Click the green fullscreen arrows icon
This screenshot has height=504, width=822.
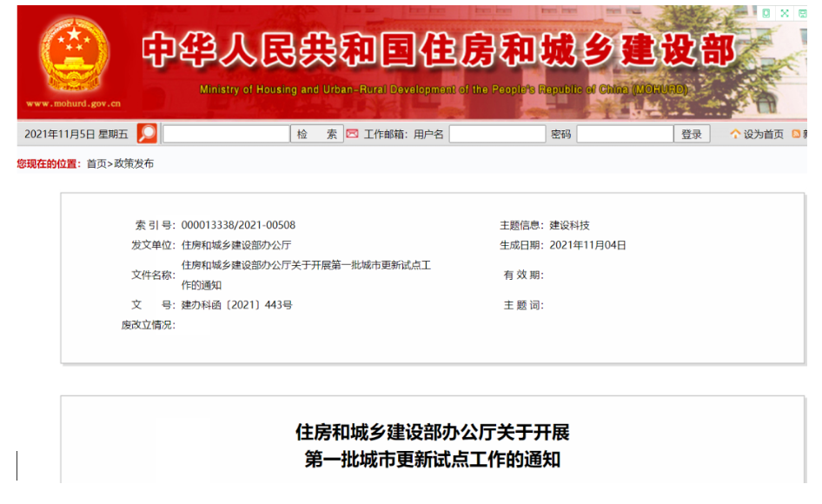(785, 13)
